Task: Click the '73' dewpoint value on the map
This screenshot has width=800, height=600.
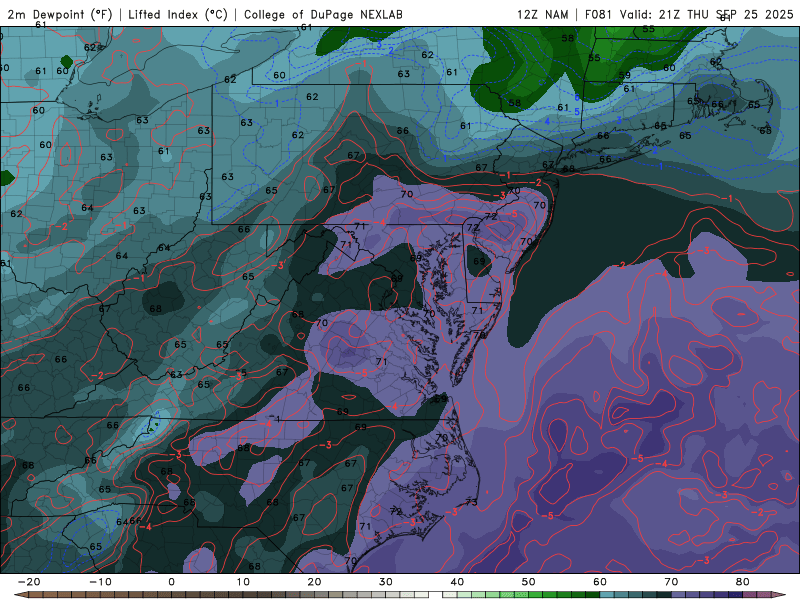Action: pos(471,503)
